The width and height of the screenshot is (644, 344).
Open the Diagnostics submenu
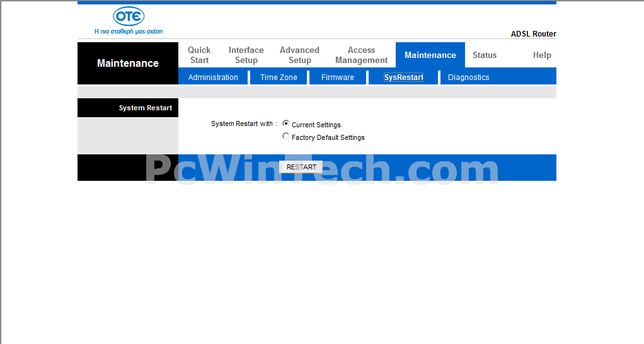point(469,77)
